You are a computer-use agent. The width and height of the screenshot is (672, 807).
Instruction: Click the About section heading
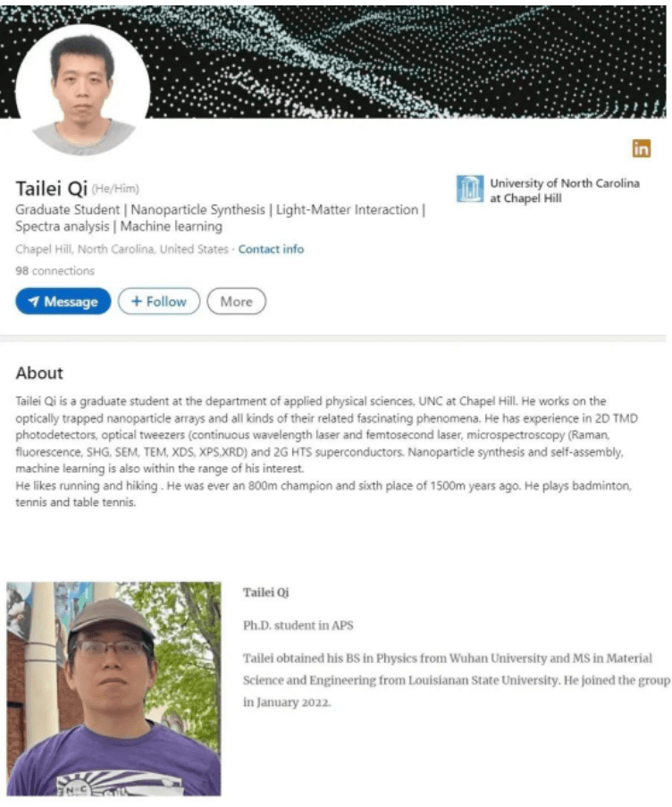[x=39, y=373]
